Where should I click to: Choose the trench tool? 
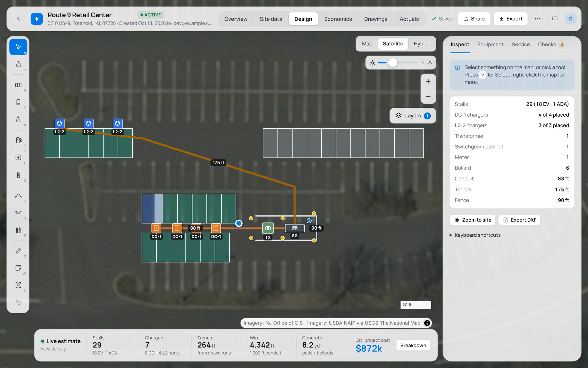pyautogui.click(x=18, y=213)
